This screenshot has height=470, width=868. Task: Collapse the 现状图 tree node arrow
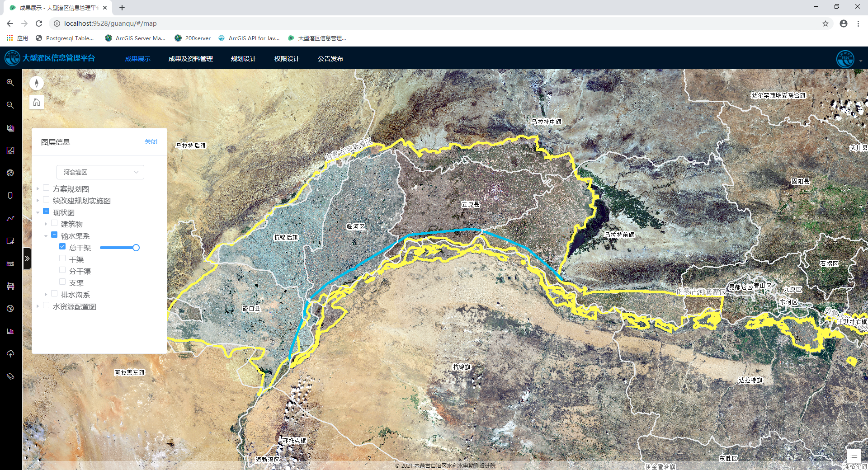(x=38, y=212)
